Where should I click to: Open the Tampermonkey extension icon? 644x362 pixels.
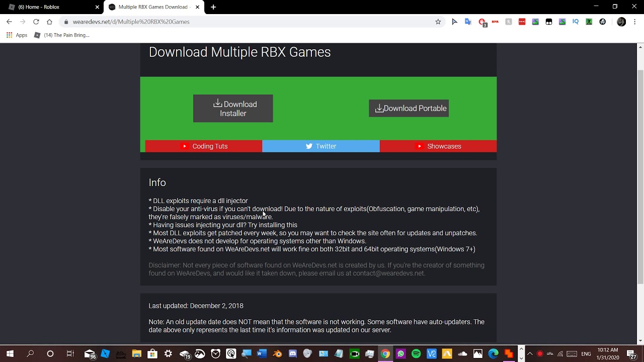click(x=549, y=22)
